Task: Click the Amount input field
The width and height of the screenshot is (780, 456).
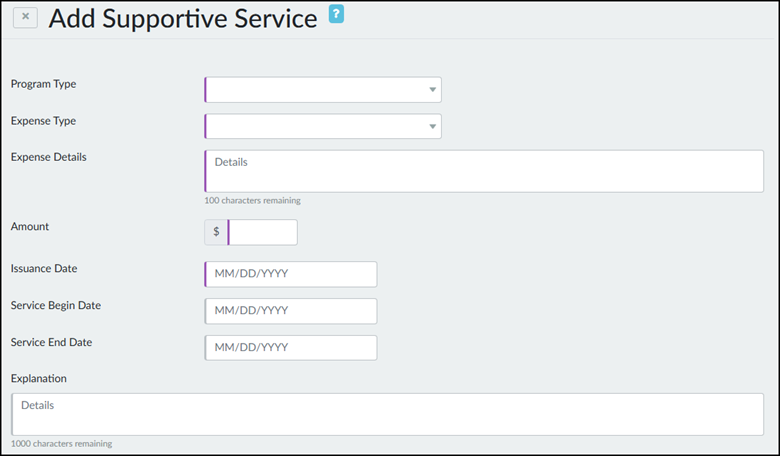Action: [x=263, y=232]
